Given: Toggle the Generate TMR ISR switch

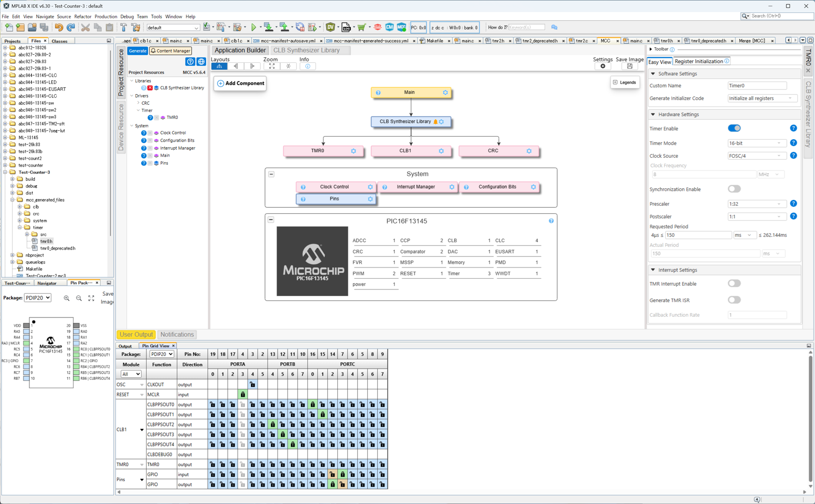Looking at the screenshot, I should [734, 300].
